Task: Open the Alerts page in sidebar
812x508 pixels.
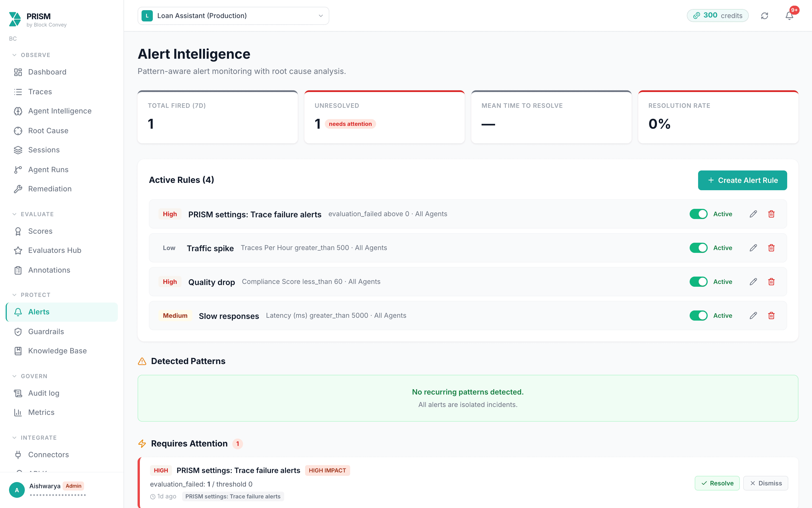Action: (x=62, y=312)
